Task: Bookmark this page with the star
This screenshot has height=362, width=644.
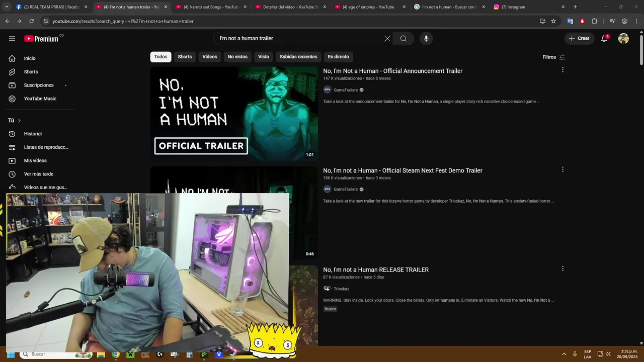Action: (553, 21)
